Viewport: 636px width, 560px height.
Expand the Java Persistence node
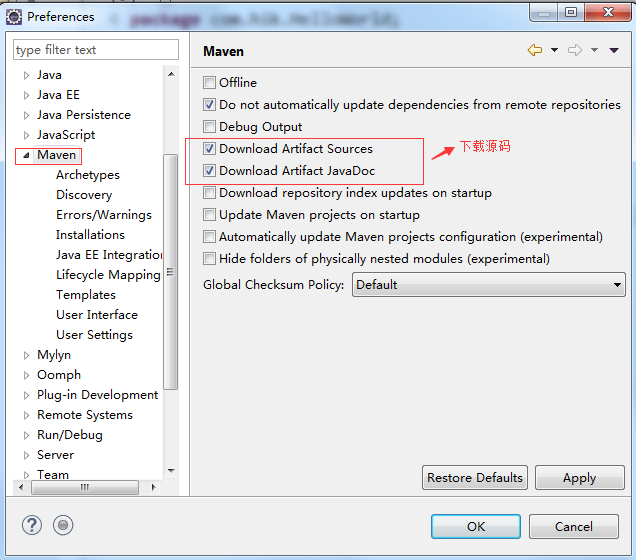pos(26,115)
